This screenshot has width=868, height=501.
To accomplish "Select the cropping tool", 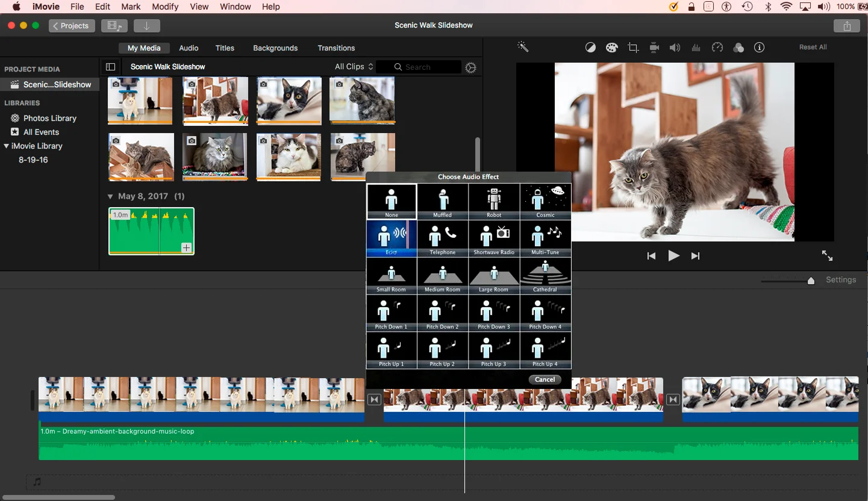I will point(633,48).
